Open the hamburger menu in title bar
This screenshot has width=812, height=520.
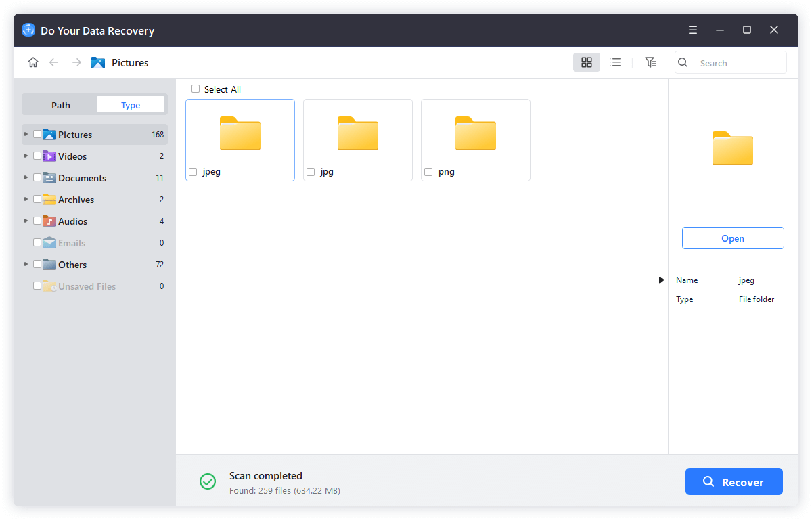[692, 30]
